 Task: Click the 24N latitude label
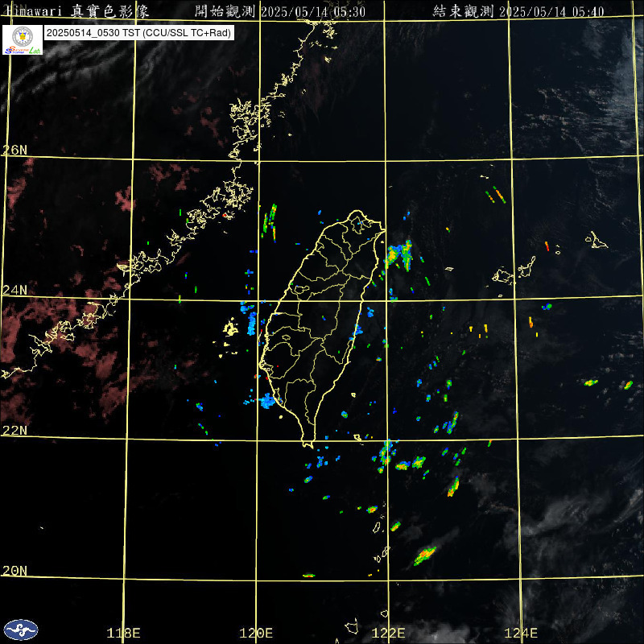[x=14, y=291]
